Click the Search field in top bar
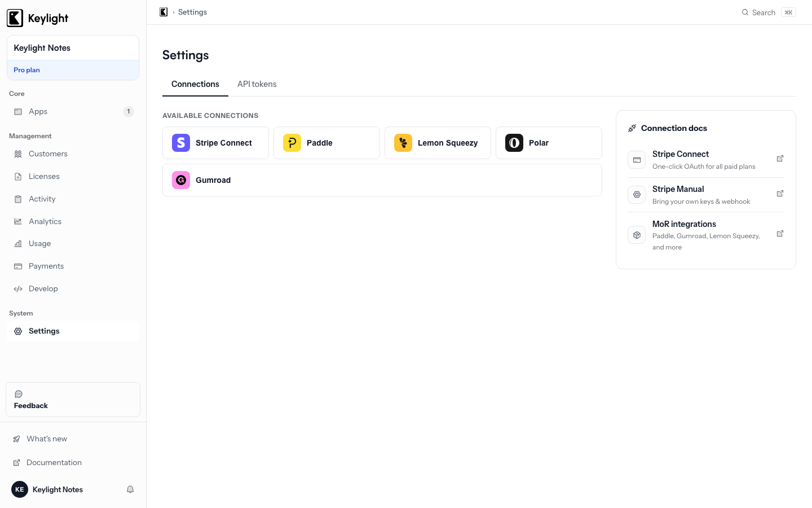Image resolution: width=812 pixels, height=508 pixels. [x=769, y=12]
